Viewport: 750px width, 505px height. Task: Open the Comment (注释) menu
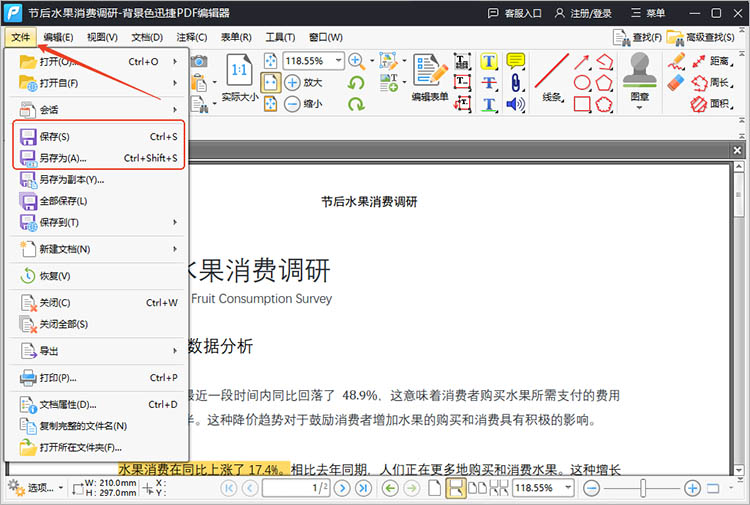point(191,37)
